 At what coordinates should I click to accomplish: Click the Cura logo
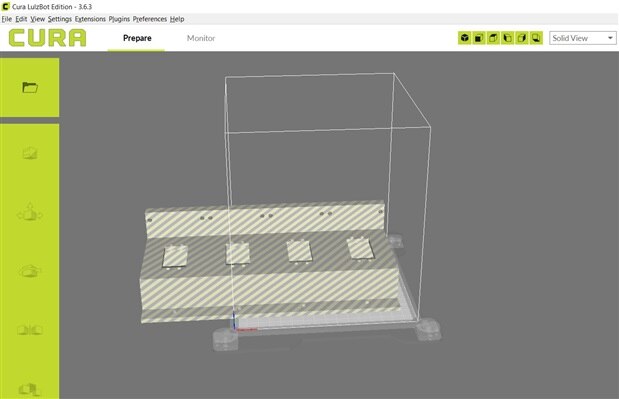pos(47,38)
